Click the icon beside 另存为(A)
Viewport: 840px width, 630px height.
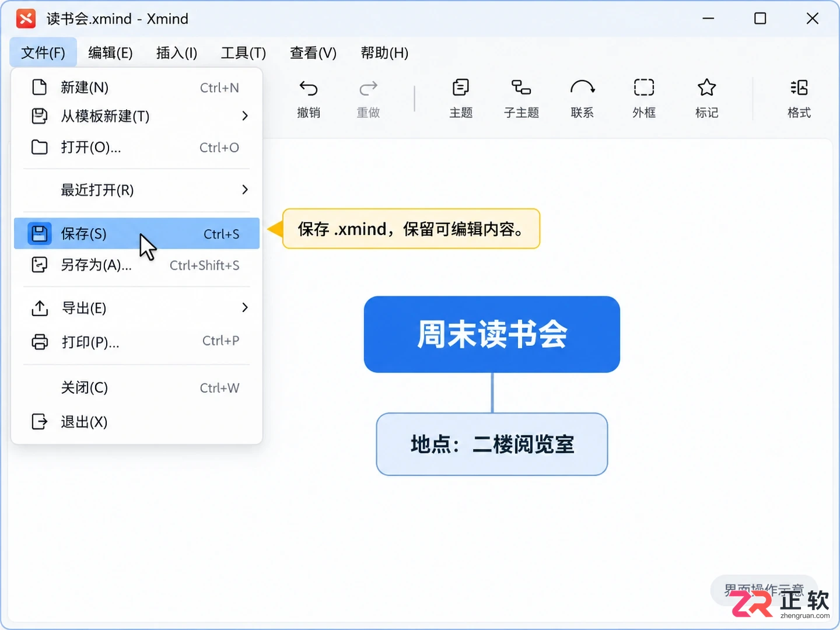click(x=39, y=265)
